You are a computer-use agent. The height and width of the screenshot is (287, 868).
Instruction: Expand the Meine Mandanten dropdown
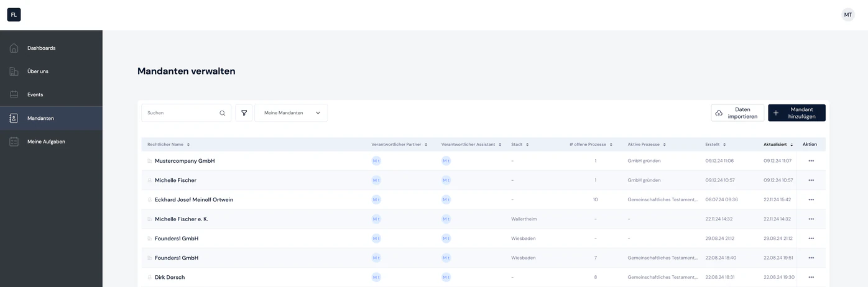click(291, 113)
